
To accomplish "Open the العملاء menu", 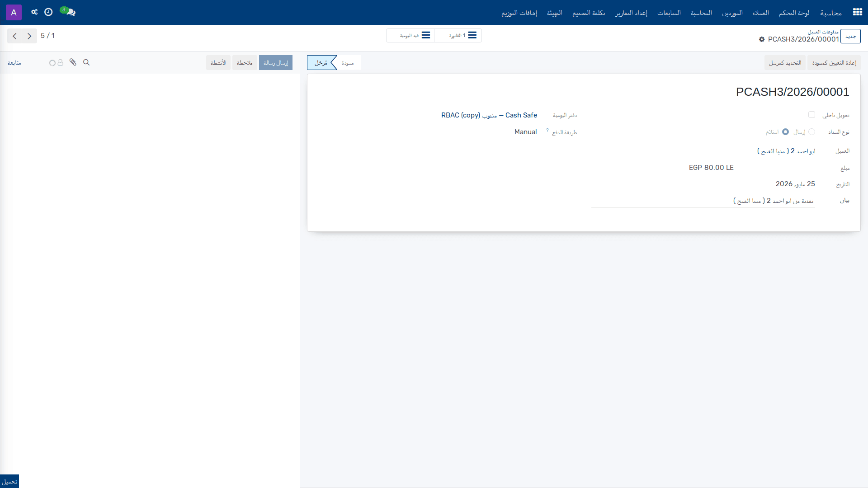I will pyautogui.click(x=760, y=13).
